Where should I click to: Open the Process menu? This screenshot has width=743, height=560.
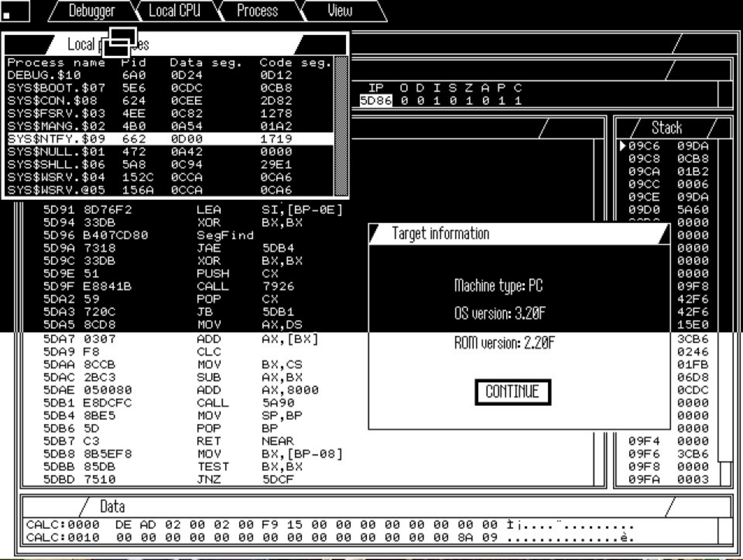pos(257,11)
